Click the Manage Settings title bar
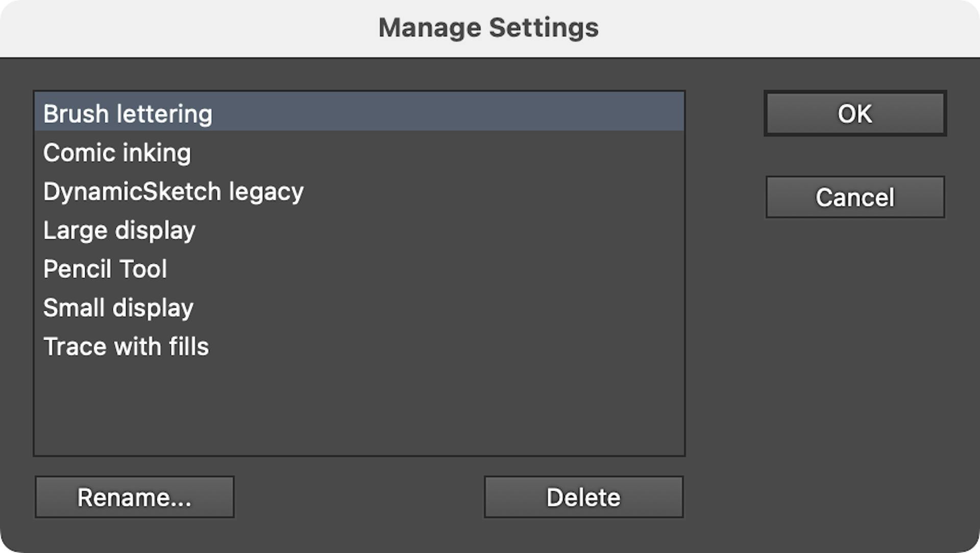 [488, 27]
